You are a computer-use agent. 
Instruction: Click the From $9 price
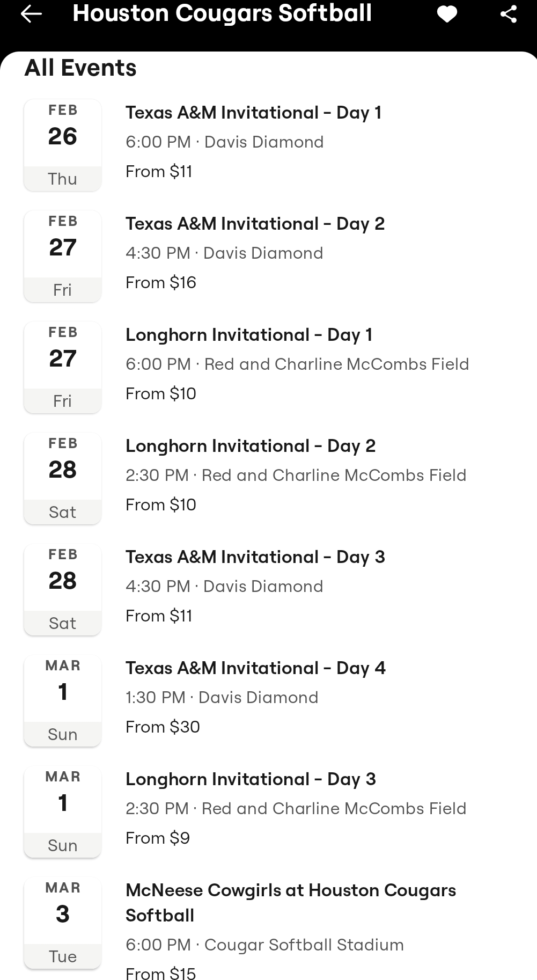click(x=158, y=838)
